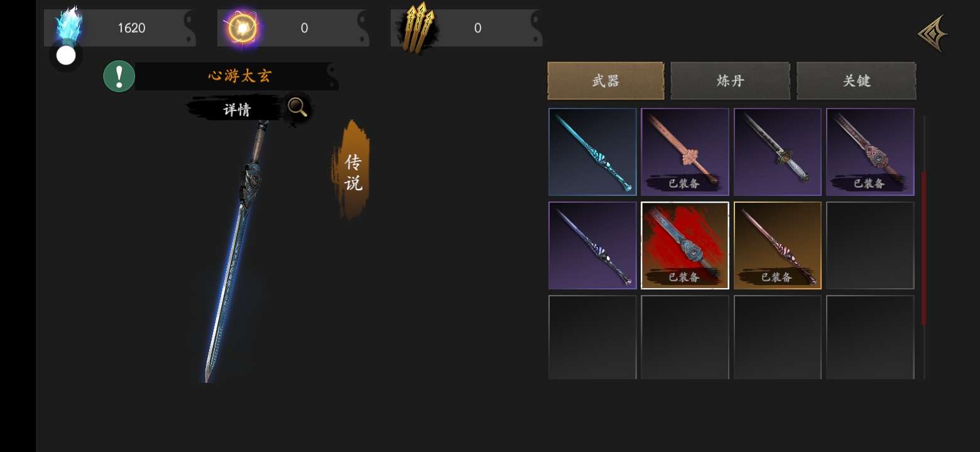The image size is (980, 452).
Task: Click the magnifying glass next to 详情
Action: (297, 108)
